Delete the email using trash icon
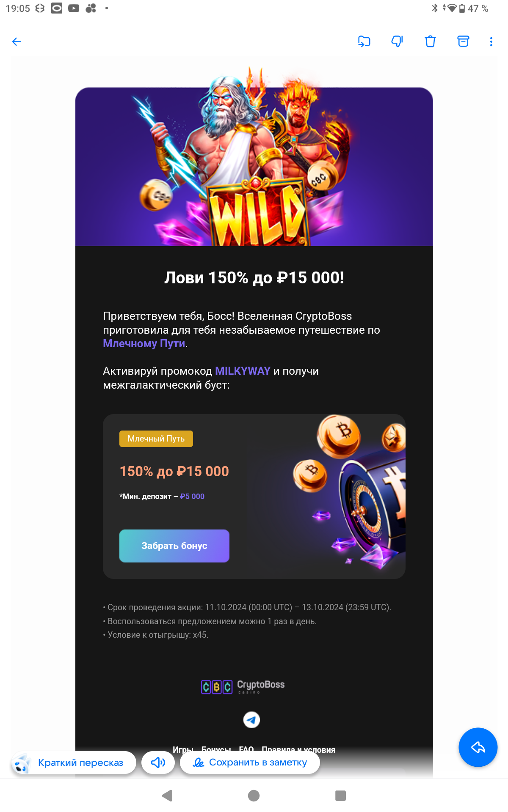Viewport: 508px width, 812px height. point(430,41)
